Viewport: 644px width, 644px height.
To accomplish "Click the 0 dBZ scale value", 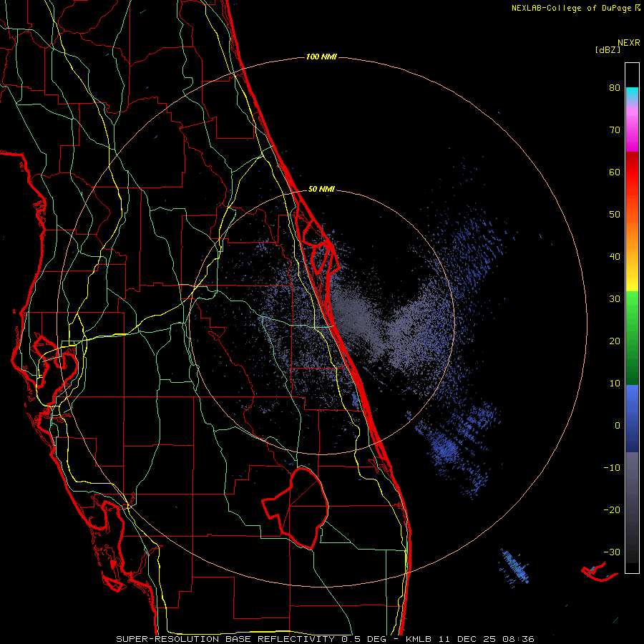I will pos(618,426).
